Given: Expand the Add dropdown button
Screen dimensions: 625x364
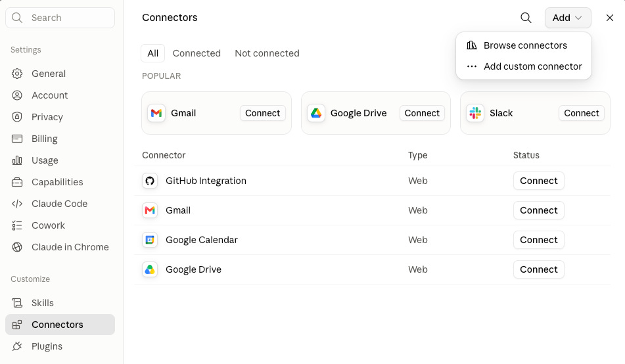Looking at the screenshot, I should tap(568, 18).
